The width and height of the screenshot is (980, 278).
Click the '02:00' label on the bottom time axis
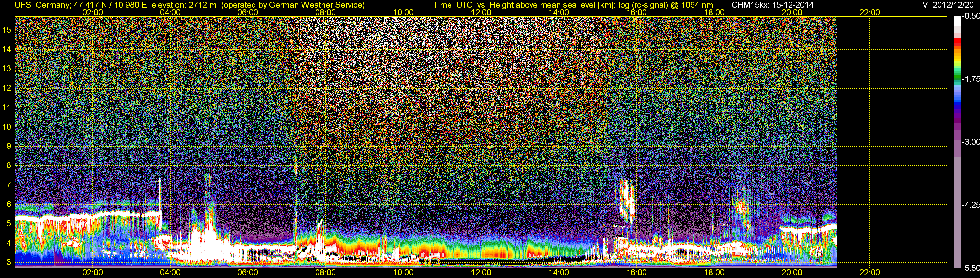92,273
